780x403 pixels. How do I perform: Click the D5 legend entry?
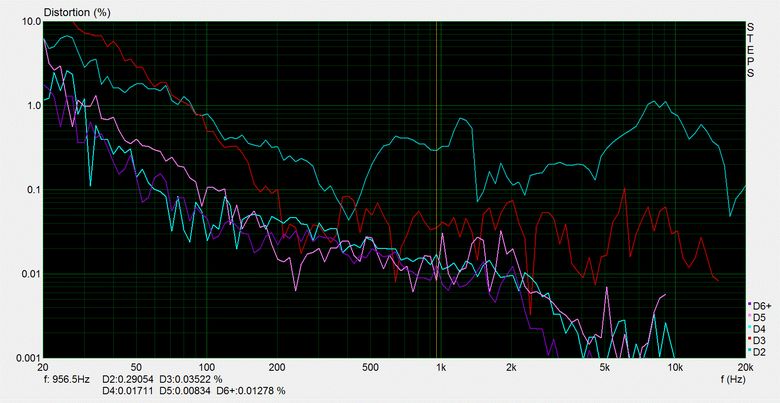757,317
